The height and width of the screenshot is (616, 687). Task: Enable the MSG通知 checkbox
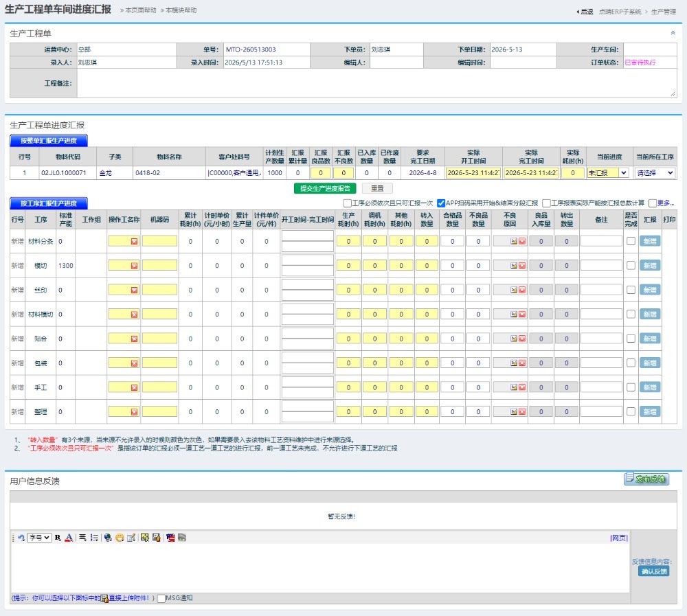click(x=161, y=598)
